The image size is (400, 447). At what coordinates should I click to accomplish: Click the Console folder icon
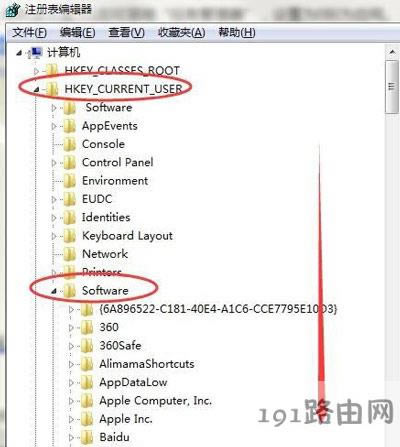coord(70,144)
